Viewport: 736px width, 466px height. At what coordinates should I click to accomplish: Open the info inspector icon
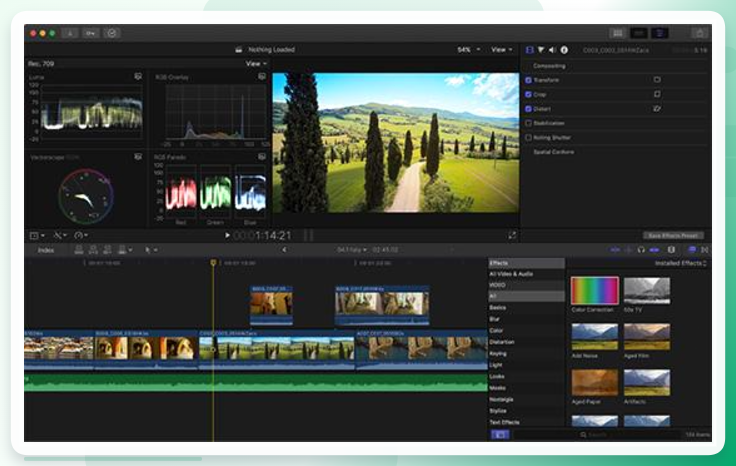tap(564, 50)
